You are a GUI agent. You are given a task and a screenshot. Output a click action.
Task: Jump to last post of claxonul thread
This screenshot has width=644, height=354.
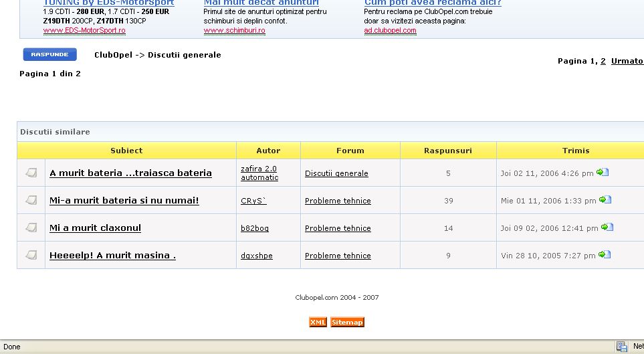[x=607, y=228]
